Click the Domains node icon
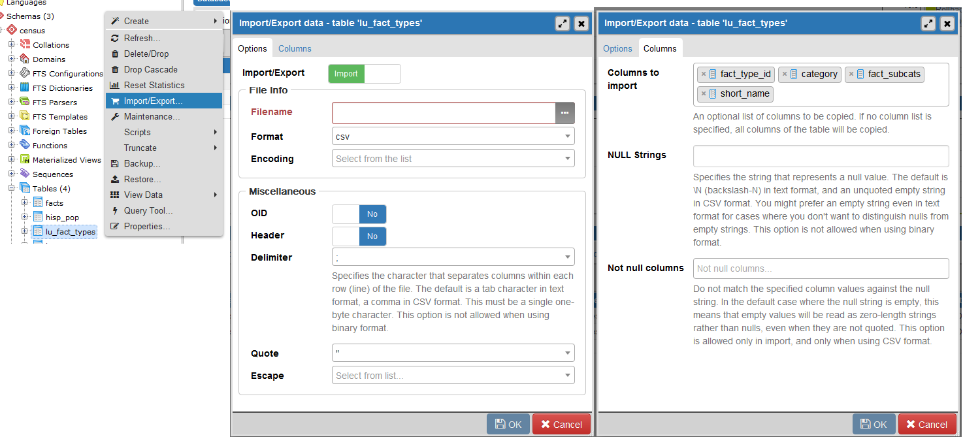This screenshot has height=437, width=980. [x=25, y=59]
